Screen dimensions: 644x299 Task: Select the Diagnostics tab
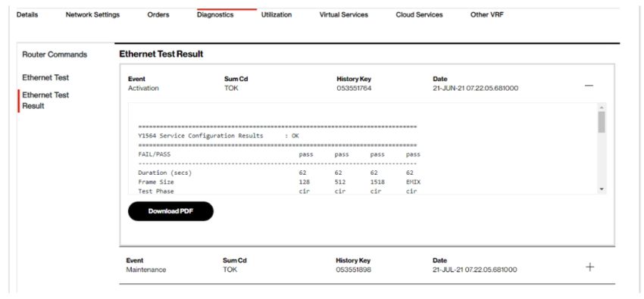click(215, 15)
